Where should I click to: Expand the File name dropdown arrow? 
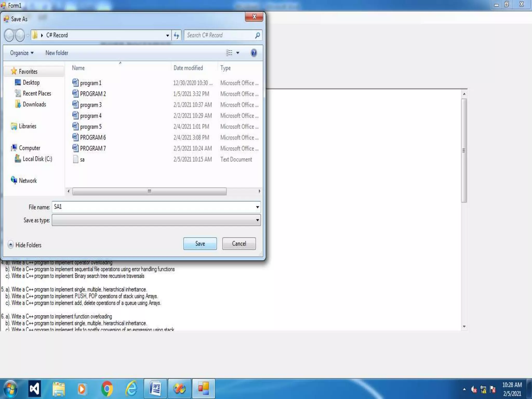257,207
